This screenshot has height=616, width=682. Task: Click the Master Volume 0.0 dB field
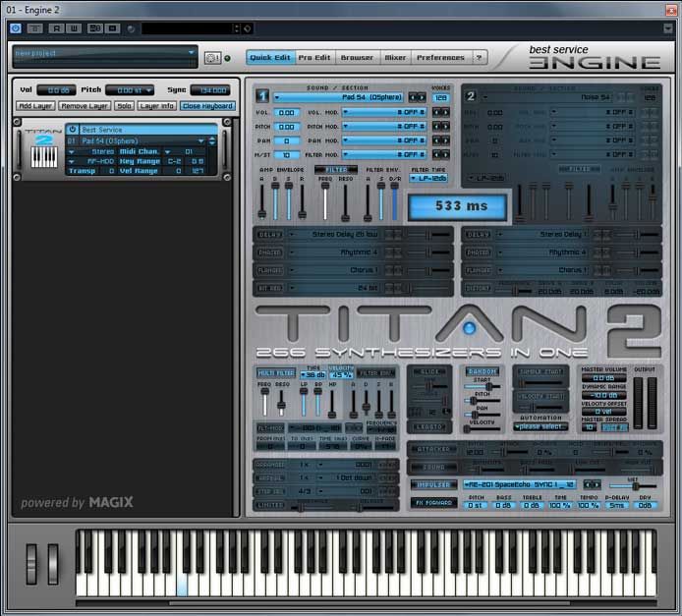click(604, 378)
